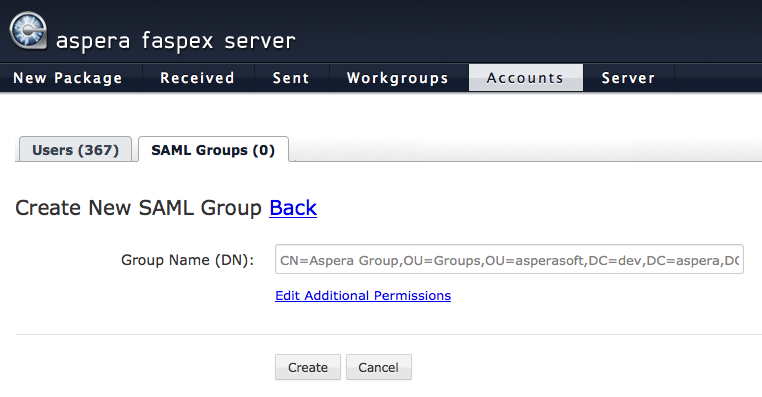Viewport: 762px width, 397px height.
Task: Focus the Group Name (DN) text field
Action: tap(509, 259)
